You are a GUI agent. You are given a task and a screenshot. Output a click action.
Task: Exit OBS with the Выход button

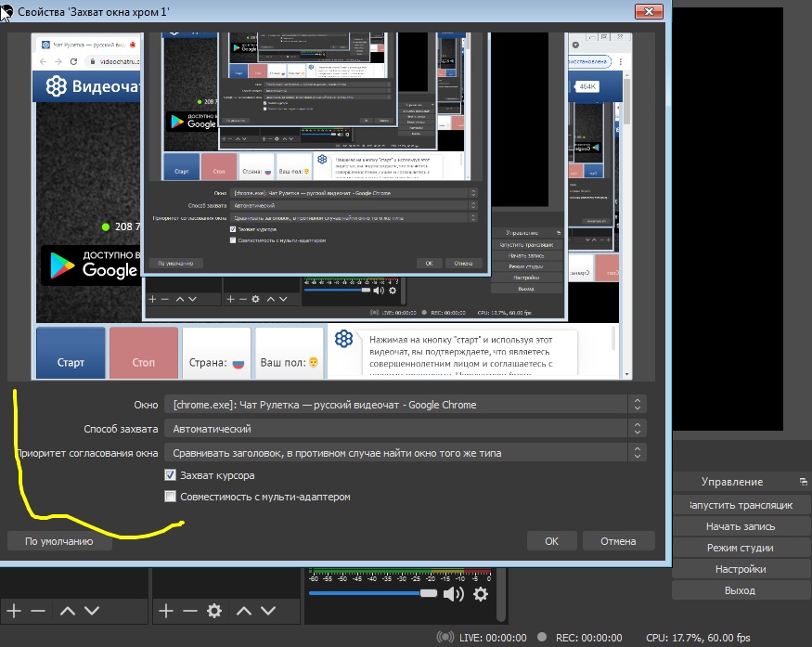coord(741,590)
